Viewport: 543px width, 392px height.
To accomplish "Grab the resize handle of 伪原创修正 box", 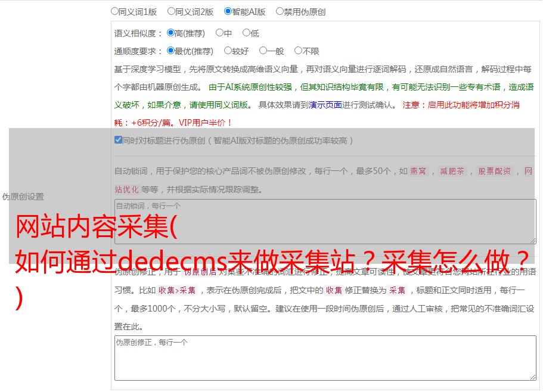I will pyautogui.click(x=533, y=377).
